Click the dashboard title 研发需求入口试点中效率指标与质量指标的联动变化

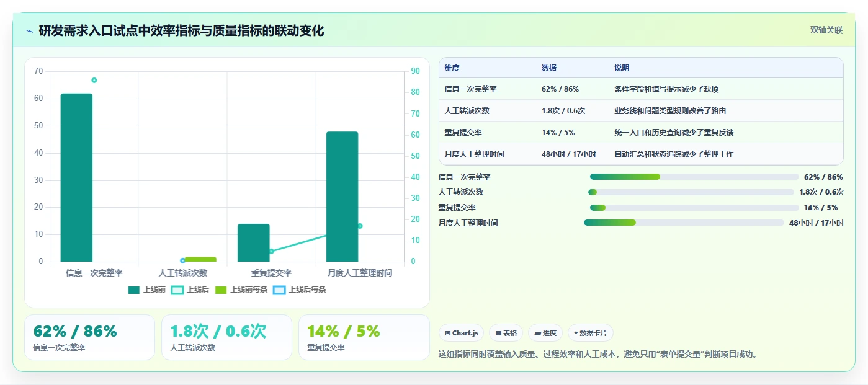click(x=181, y=30)
